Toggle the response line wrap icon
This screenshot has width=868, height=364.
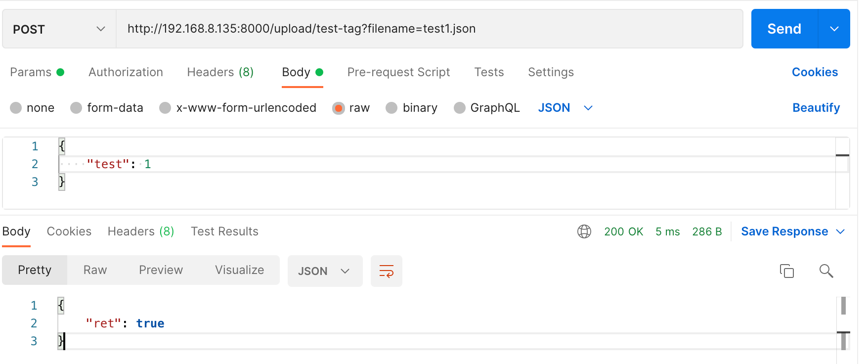point(386,271)
